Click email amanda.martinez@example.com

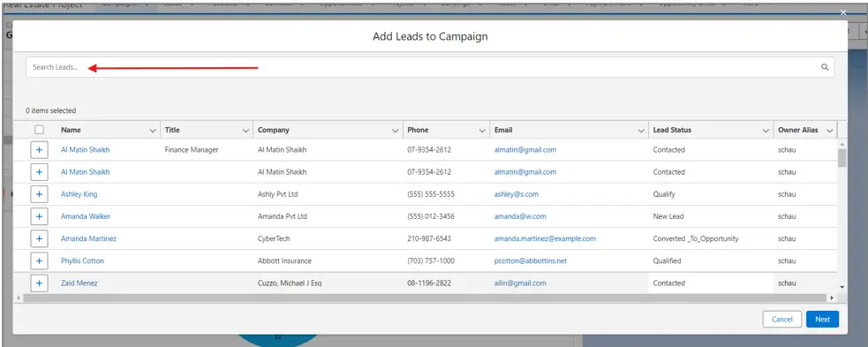(x=545, y=238)
